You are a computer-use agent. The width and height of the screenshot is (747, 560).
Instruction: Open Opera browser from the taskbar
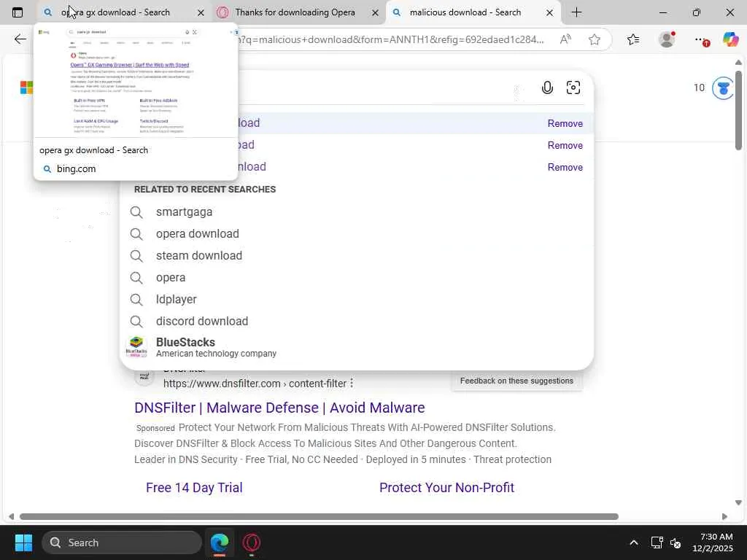252,542
